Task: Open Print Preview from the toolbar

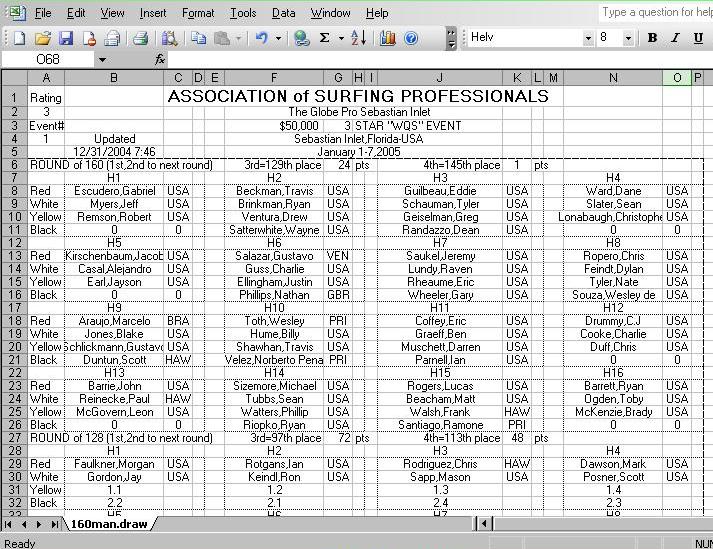Action: click(x=169, y=38)
